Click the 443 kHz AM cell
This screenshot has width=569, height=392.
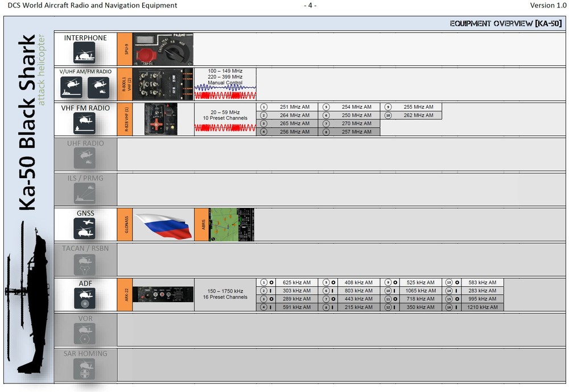pos(358,299)
